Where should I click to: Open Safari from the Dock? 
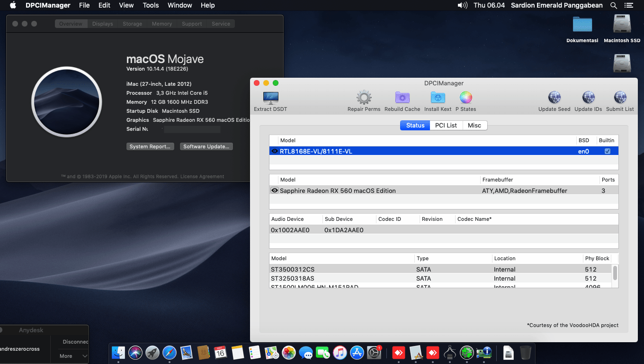point(169,353)
